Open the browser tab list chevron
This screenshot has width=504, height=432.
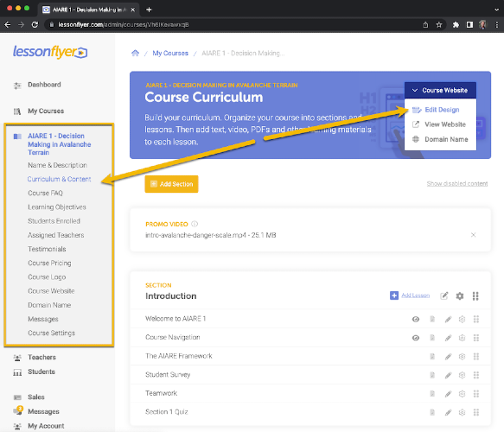pyautogui.click(x=496, y=10)
